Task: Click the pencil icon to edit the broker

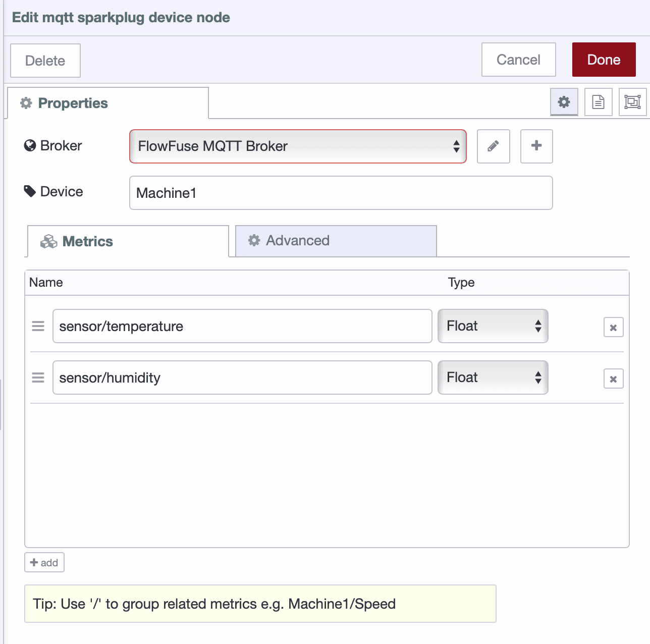Action: [x=493, y=146]
